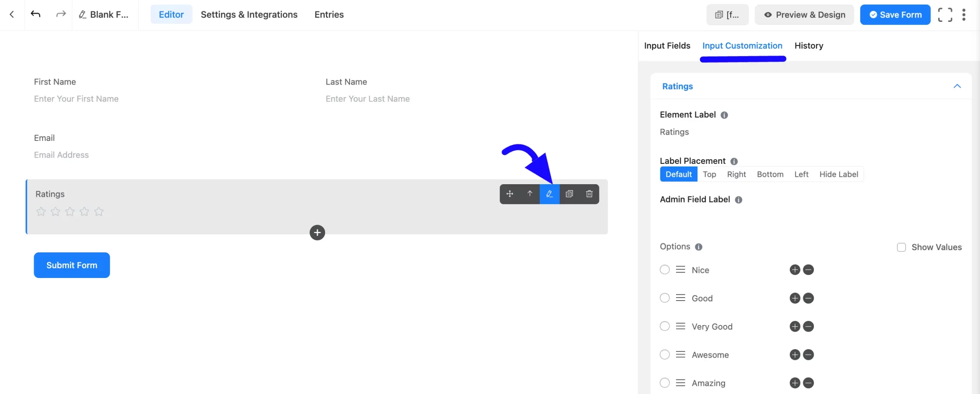Screen dimensions: 980x394
Task: Select Hide Label placement
Action: point(838,174)
